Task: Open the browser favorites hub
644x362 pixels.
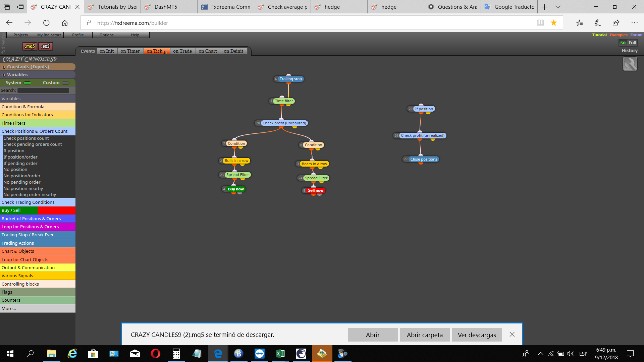Action: [x=580, y=23]
